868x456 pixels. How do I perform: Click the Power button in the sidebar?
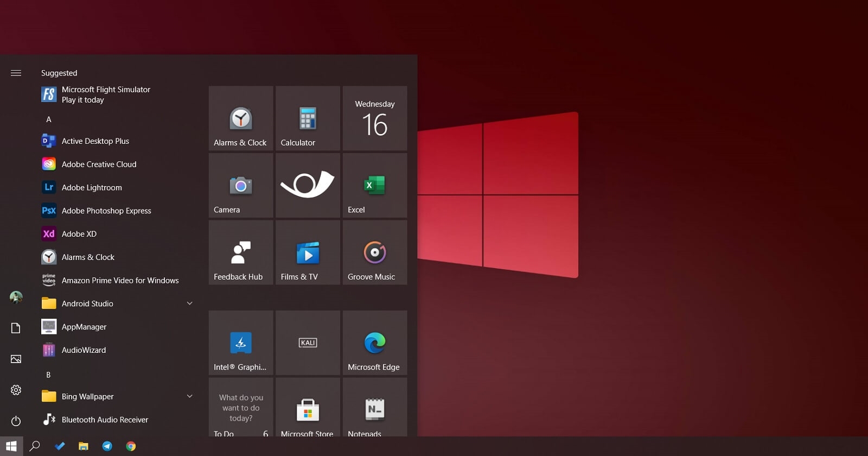[16, 421]
